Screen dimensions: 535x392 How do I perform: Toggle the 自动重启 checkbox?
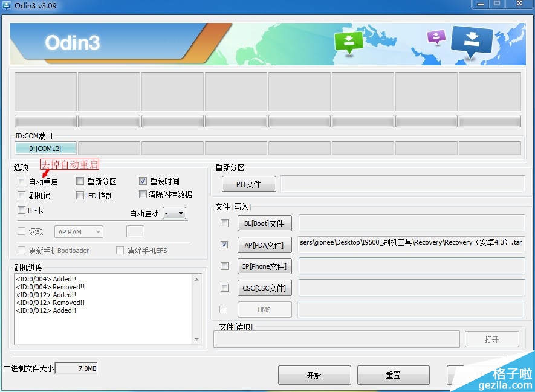(x=22, y=181)
